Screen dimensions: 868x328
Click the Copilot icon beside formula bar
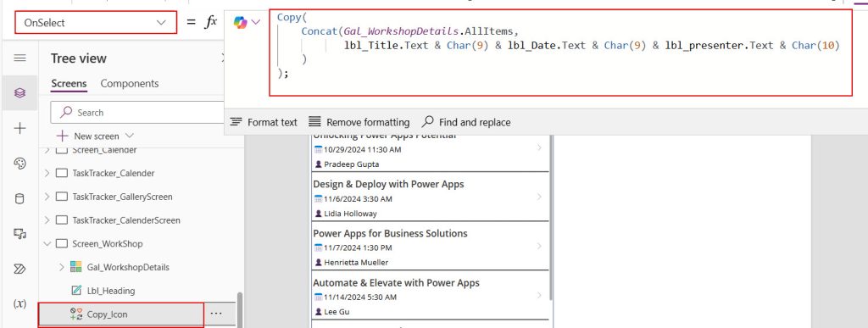click(x=240, y=23)
